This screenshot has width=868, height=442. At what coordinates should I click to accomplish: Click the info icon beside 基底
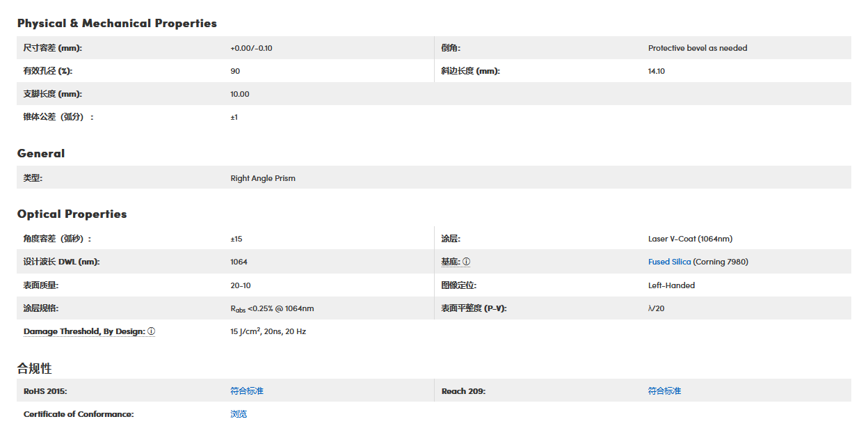(x=467, y=262)
